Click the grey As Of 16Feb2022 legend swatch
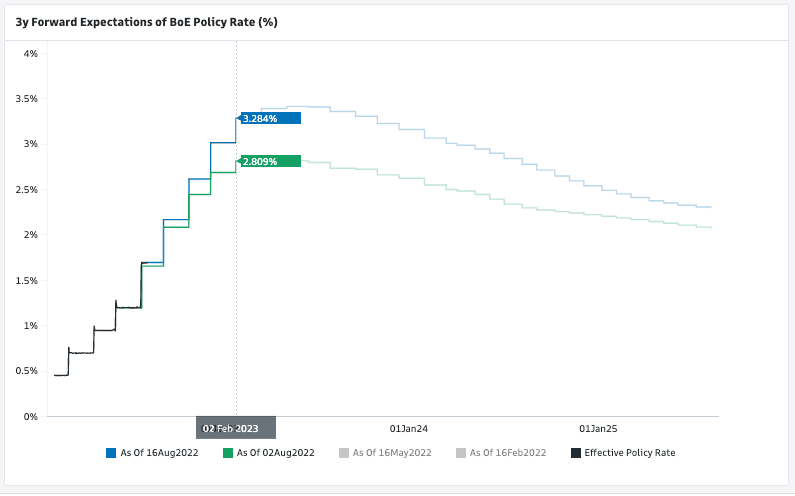The image size is (795, 496). point(461,453)
